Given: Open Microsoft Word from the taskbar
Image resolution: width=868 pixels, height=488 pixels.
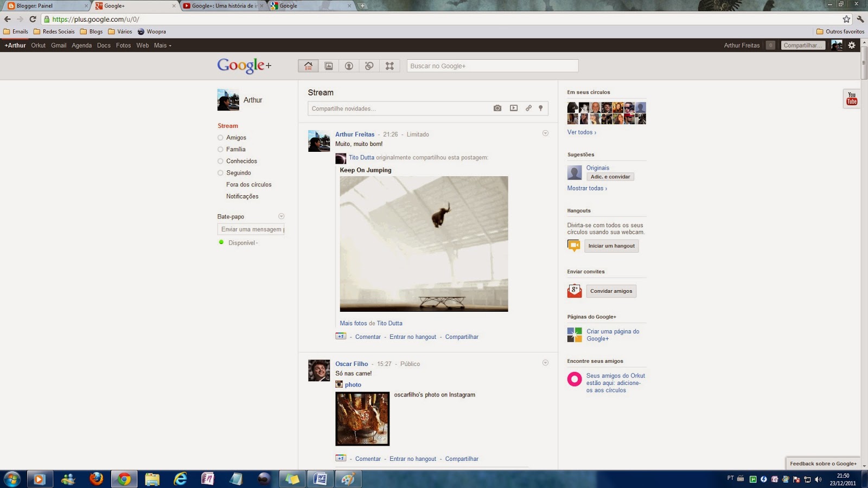Looking at the screenshot, I should click(x=320, y=479).
